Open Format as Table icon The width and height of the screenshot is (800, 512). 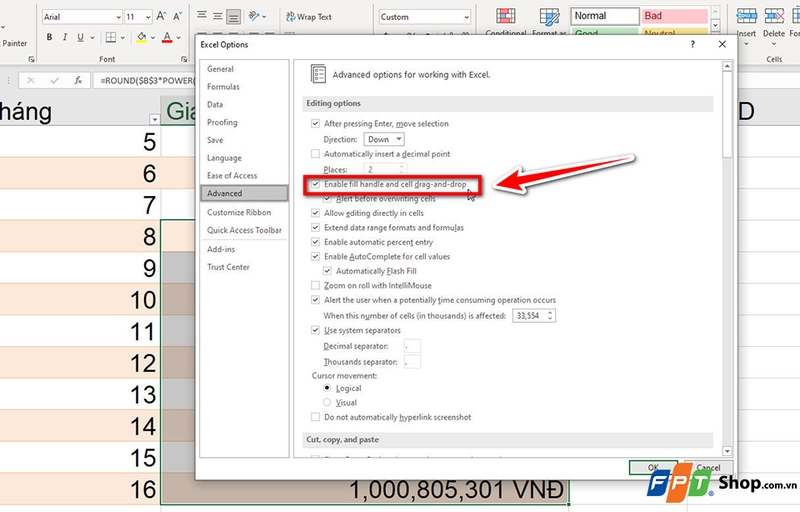point(549,18)
